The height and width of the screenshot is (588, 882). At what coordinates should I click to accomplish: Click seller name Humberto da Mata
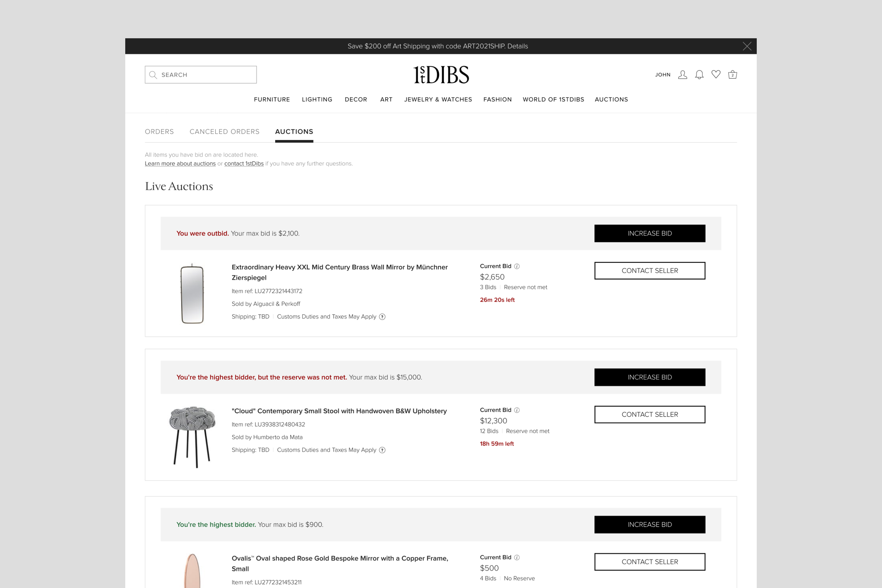tap(278, 437)
